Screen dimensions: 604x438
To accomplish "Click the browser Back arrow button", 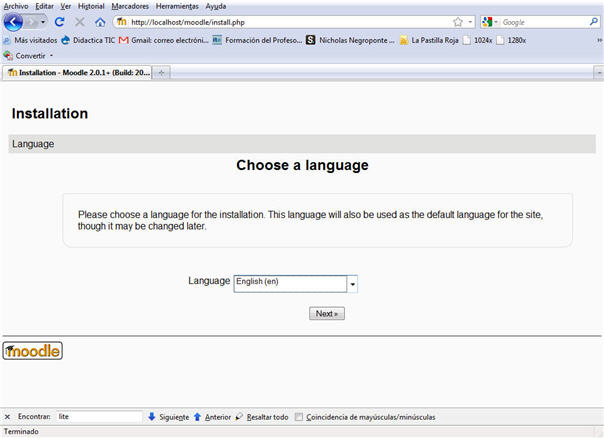I will 14,22.
